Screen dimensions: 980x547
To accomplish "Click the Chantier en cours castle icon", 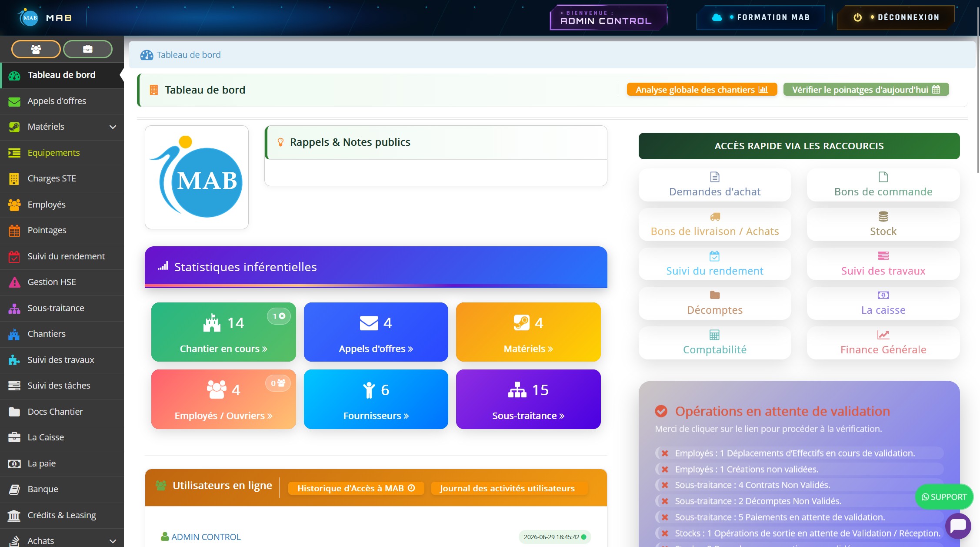I will click(212, 323).
